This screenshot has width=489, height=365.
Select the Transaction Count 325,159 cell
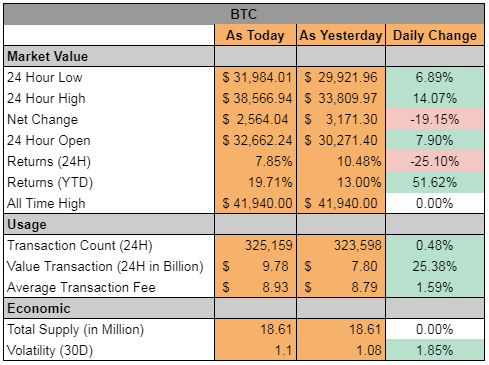click(255, 245)
